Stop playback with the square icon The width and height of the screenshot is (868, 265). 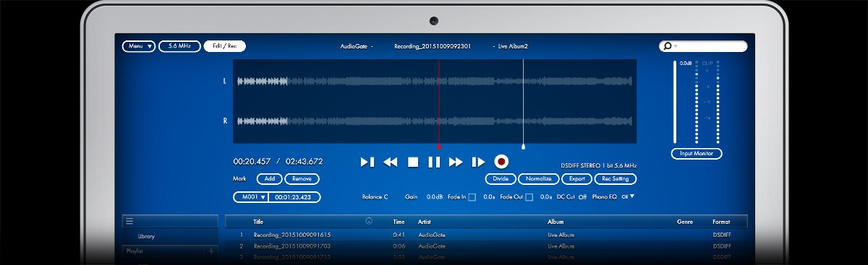click(x=412, y=162)
